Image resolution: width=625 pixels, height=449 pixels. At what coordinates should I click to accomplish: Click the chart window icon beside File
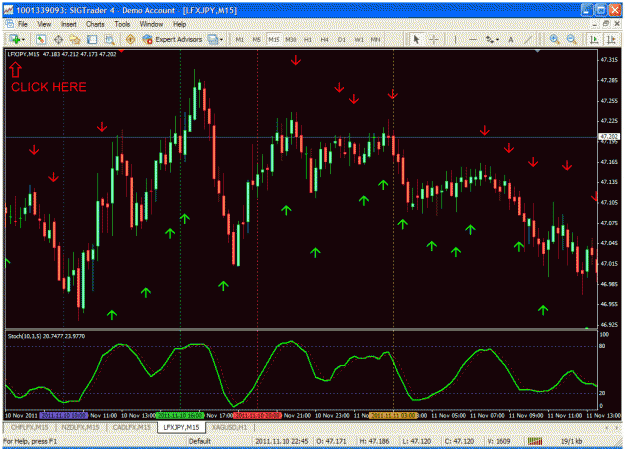(x=10, y=24)
